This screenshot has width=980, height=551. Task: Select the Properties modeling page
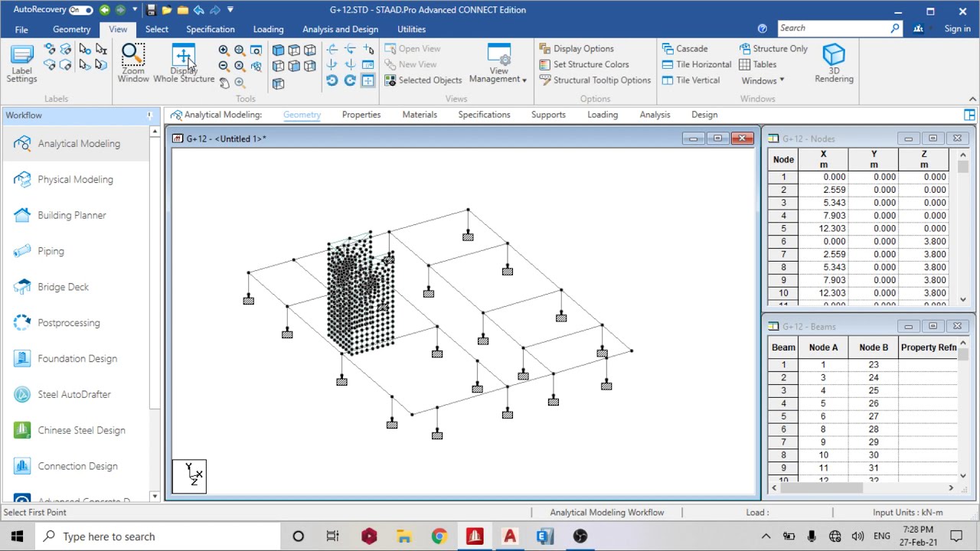pyautogui.click(x=361, y=115)
